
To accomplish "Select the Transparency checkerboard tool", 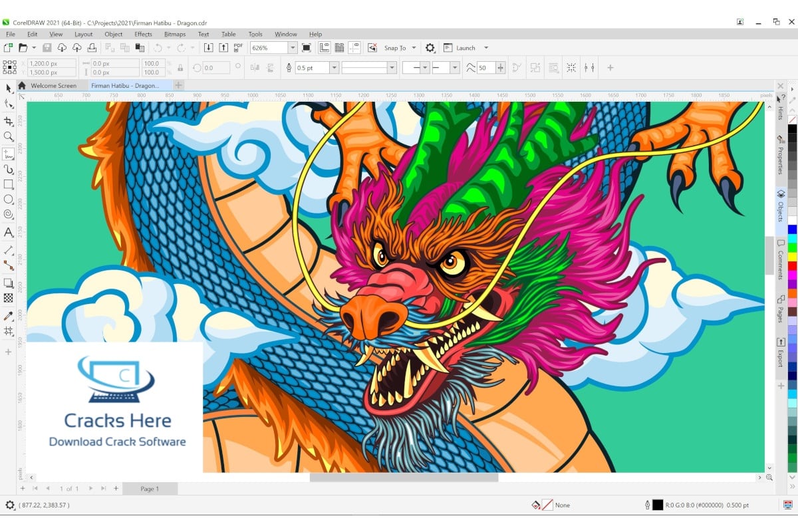I will 8,298.
